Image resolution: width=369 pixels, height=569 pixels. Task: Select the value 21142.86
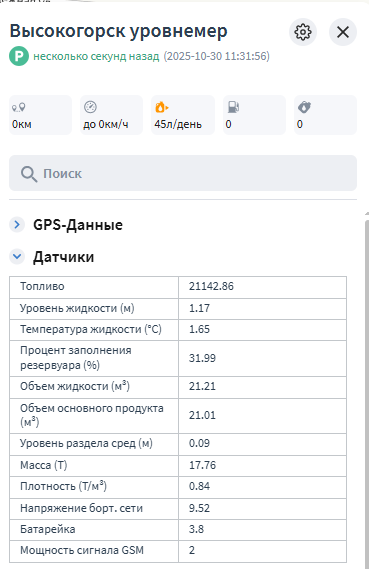coord(211,286)
